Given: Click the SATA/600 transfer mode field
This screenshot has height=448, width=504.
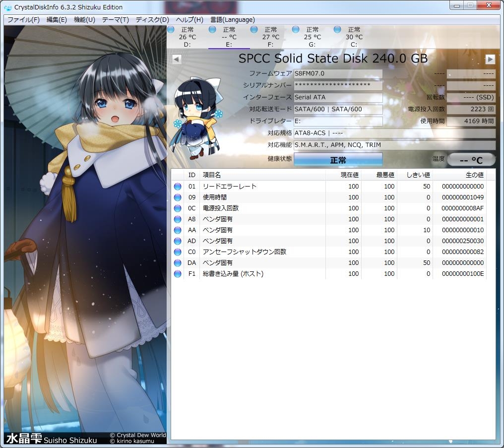Looking at the screenshot, I should click(338, 109).
